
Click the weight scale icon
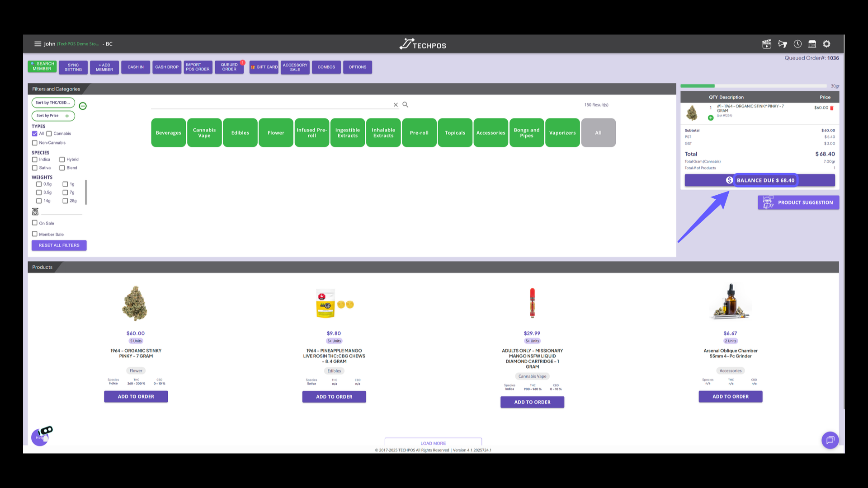click(35, 211)
